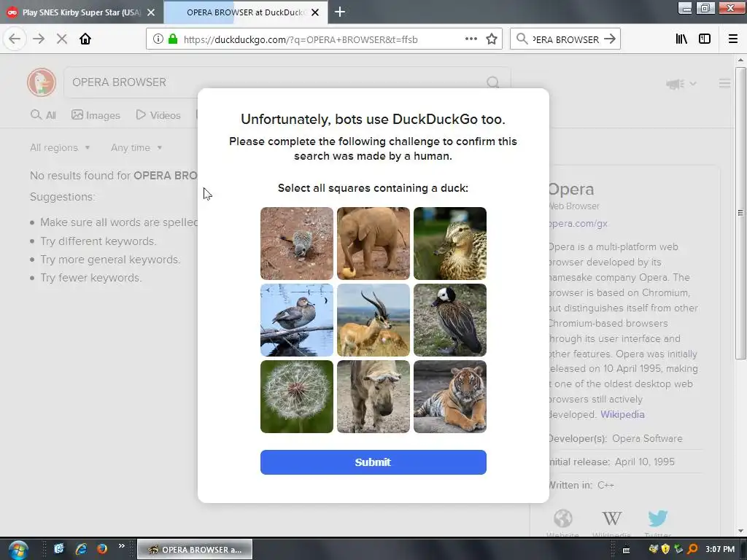Open a new tab with plus button
This screenshot has width=747, height=560.
coord(340,12)
